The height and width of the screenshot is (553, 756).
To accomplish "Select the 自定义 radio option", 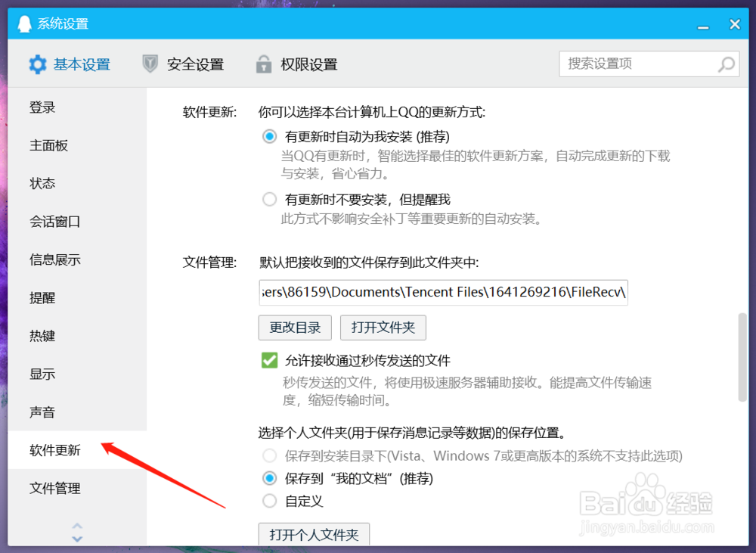I will point(270,501).
